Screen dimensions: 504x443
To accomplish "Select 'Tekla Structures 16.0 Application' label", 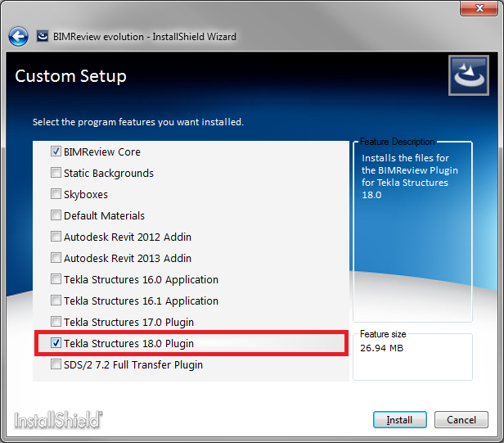I will 141,280.
